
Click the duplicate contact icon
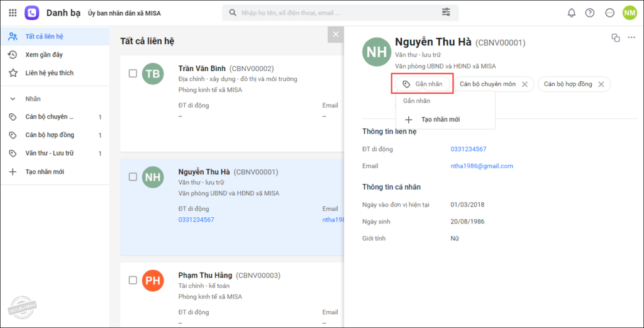pyautogui.click(x=616, y=38)
